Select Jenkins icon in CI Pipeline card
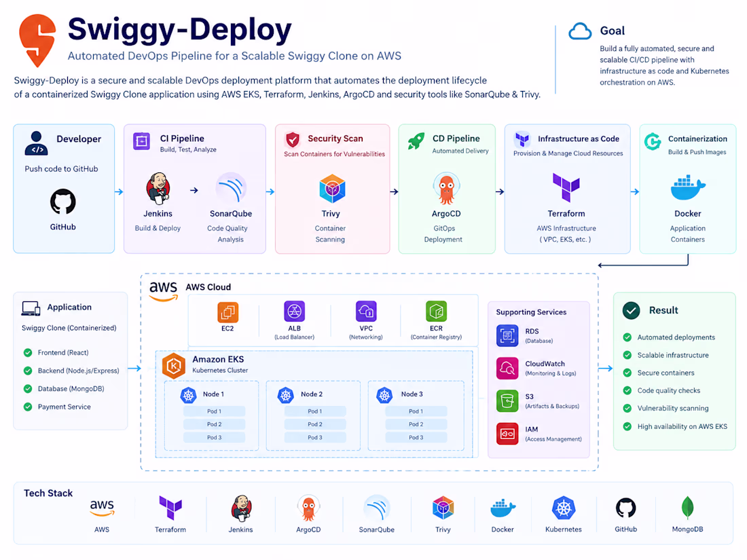The width and height of the screenshot is (747, 560). (x=158, y=189)
